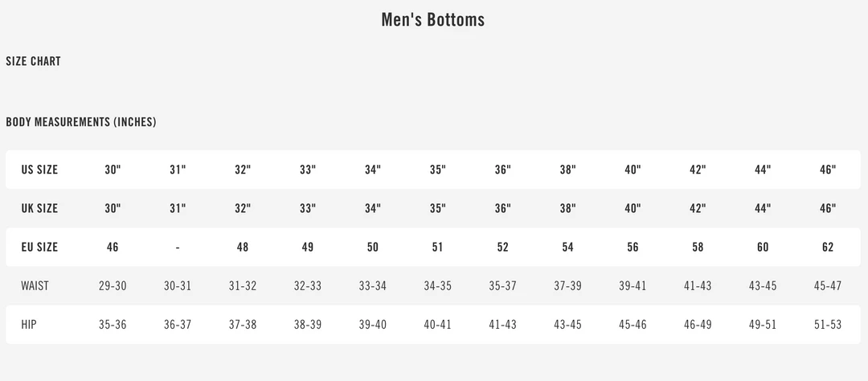Select the dash cell in EU SIZE row

tap(178, 247)
